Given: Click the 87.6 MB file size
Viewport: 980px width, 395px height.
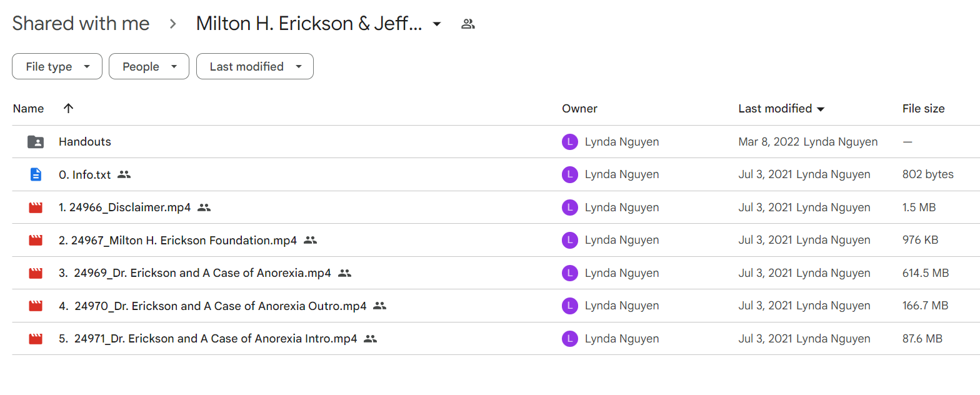Looking at the screenshot, I should (922, 339).
